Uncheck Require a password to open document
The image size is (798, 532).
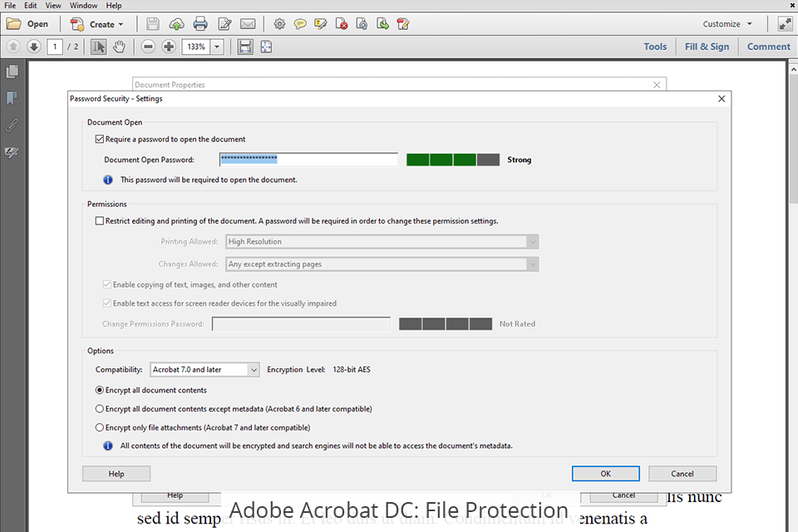tap(100, 139)
